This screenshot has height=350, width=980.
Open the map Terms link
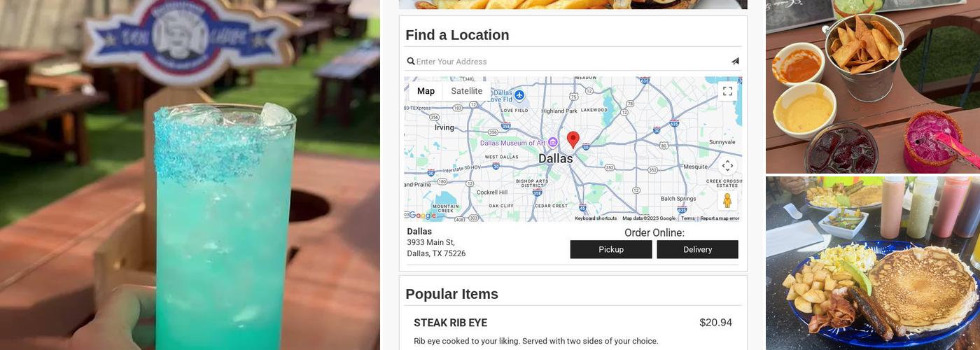tap(688, 218)
